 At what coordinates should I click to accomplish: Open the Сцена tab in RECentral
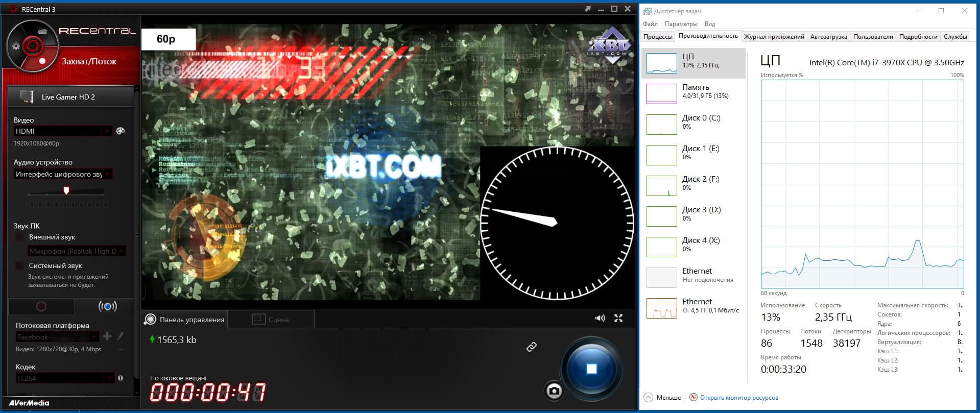(271, 320)
